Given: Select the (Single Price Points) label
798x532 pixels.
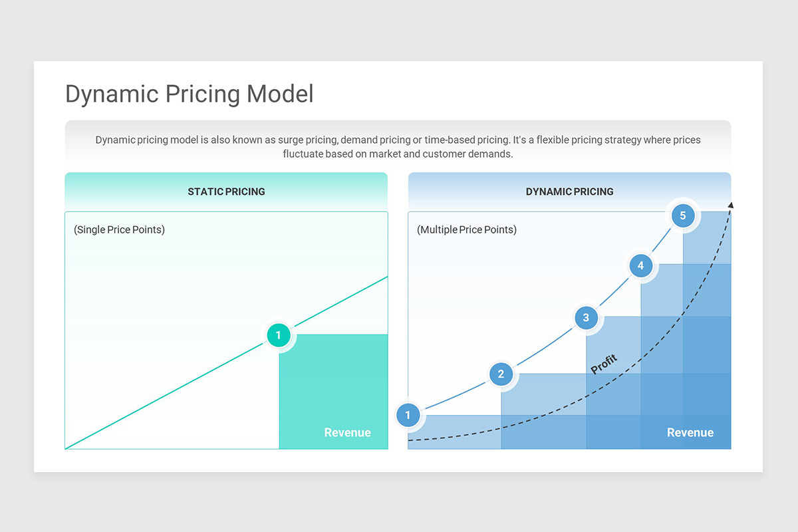Looking at the screenshot, I should (119, 229).
